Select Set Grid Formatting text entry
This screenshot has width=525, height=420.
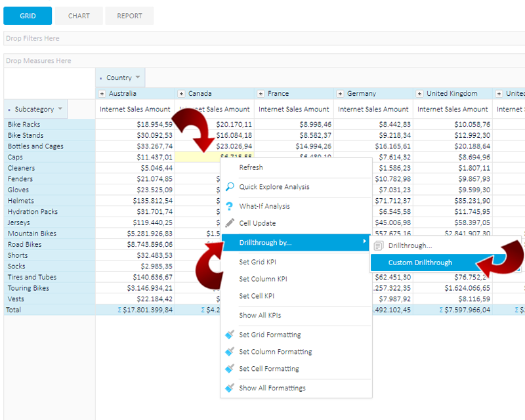point(270,335)
